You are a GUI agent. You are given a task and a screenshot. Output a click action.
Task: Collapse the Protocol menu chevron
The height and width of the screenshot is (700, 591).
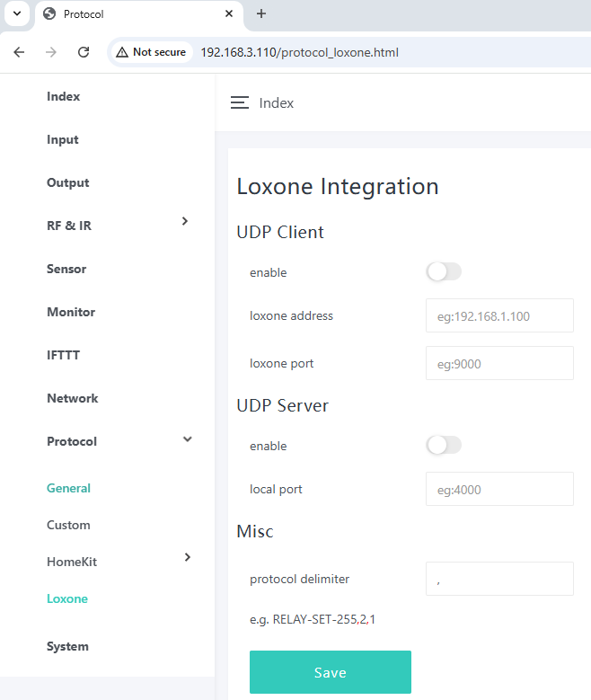point(187,439)
